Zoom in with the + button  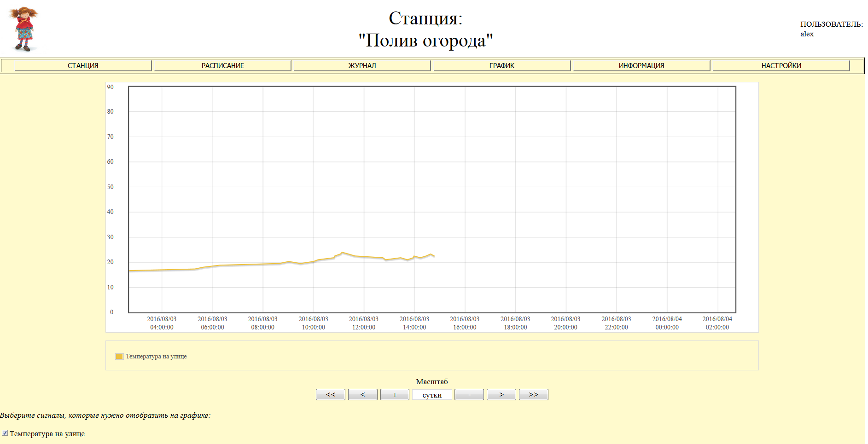pos(395,395)
